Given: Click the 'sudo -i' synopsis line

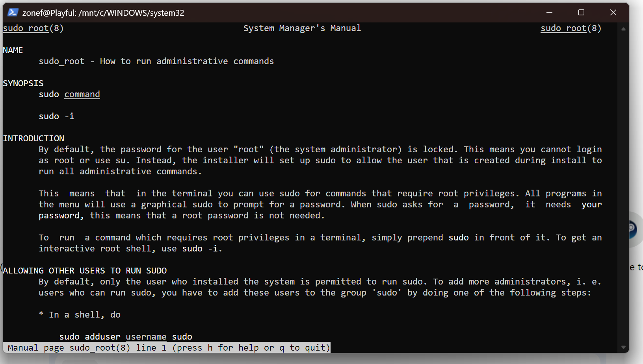Looking at the screenshot, I should [56, 116].
